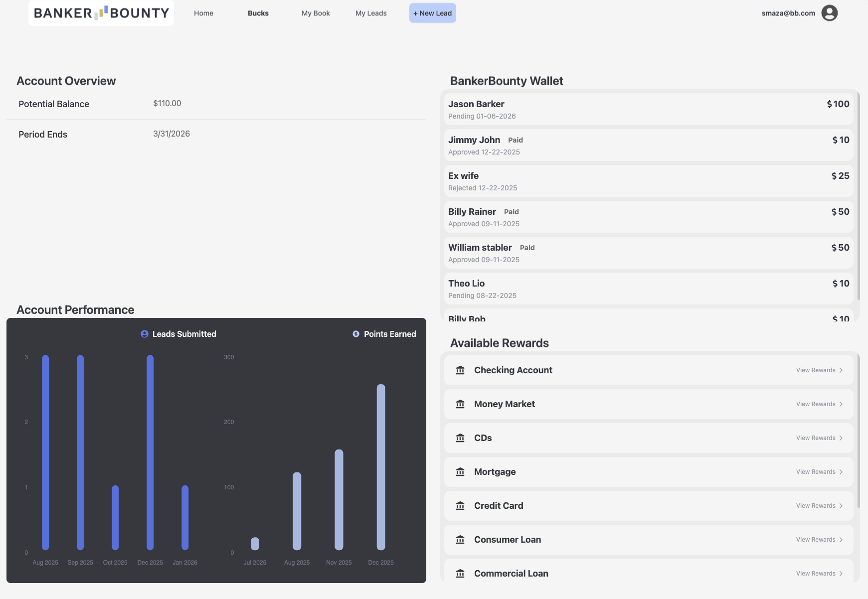Open the Jason Barker wallet entry
This screenshot has width=868, height=599.
pos(648,109)
